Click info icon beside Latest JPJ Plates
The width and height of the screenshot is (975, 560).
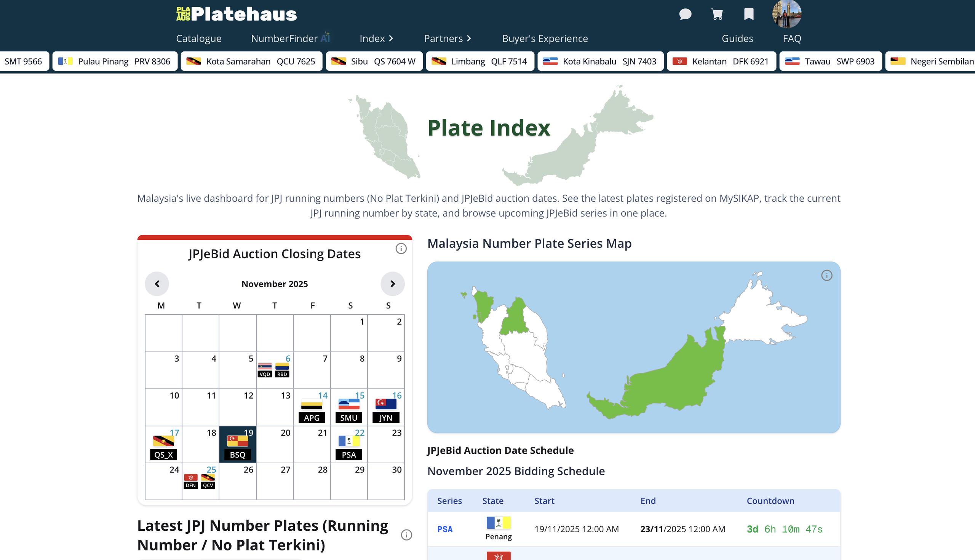pos(406,535)
